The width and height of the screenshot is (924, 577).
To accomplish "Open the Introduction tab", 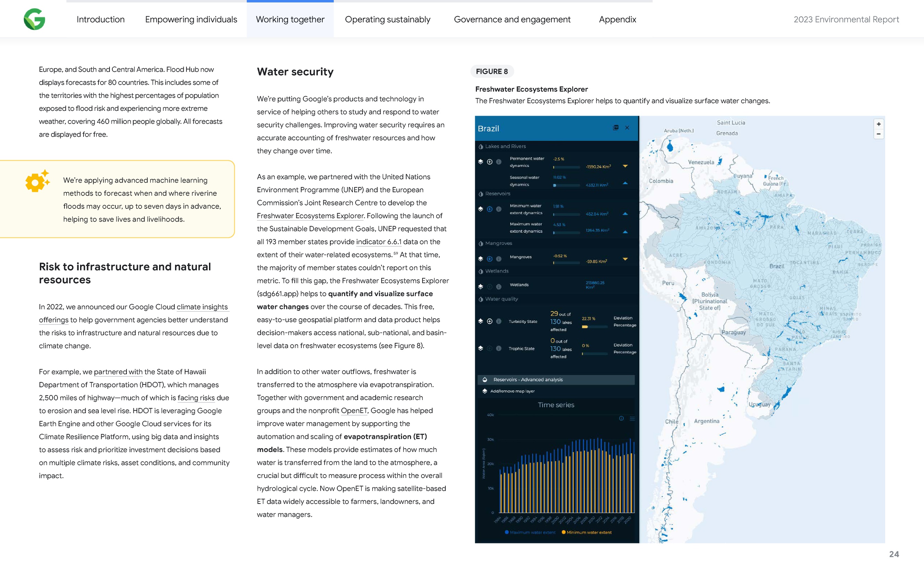I will (x=101, y=19).
